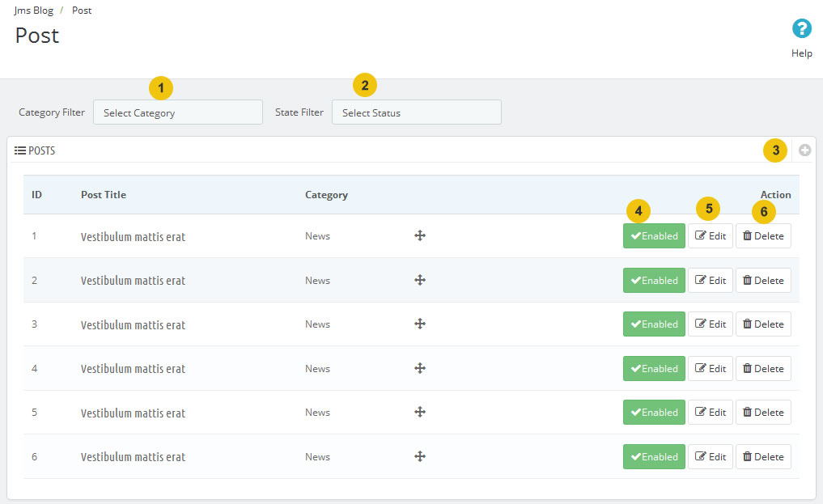Screen dimensions: 823x504
Task: Click News category in row 1
Action: (x=317, y=236)
